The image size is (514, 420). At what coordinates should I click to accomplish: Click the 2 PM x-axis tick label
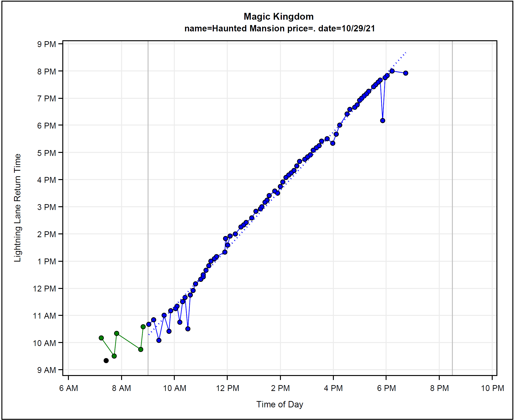pos(280,388)
